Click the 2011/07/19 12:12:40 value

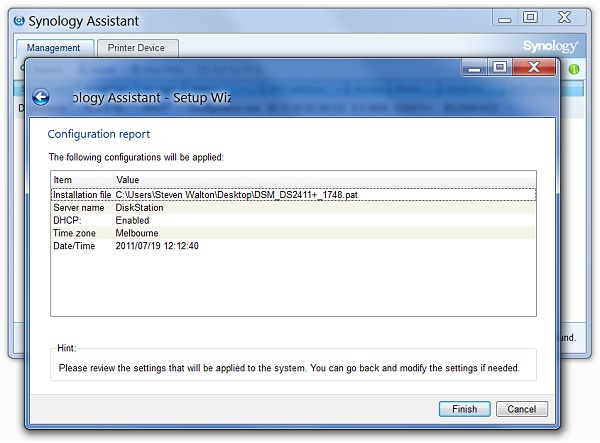pyautogui.click(x=157, y=246)
